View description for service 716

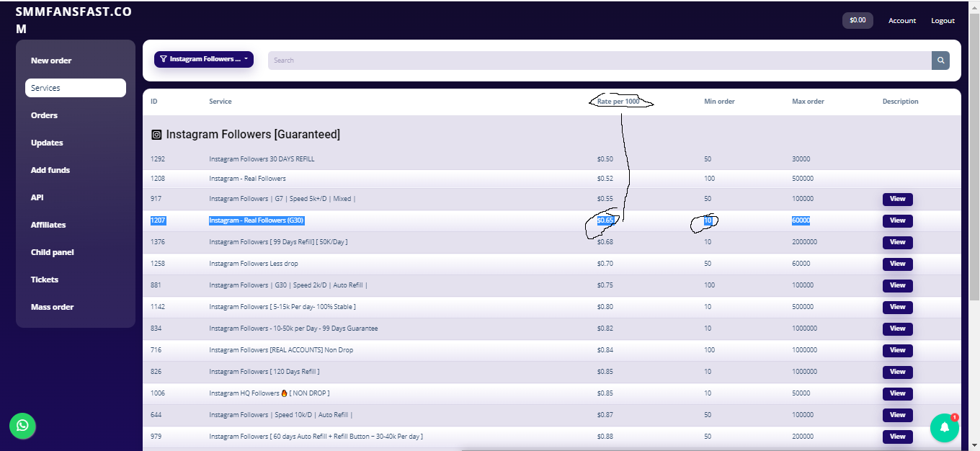coord(897,350)
